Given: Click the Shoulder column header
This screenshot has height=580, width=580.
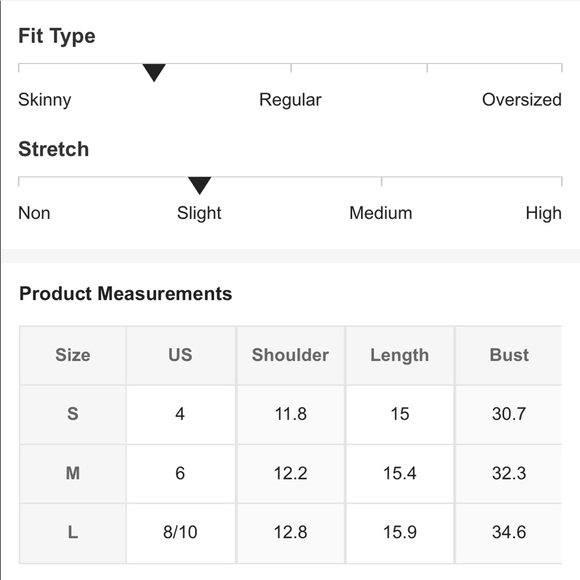Looking at the screenshot, I should click(x=290, y=355).
